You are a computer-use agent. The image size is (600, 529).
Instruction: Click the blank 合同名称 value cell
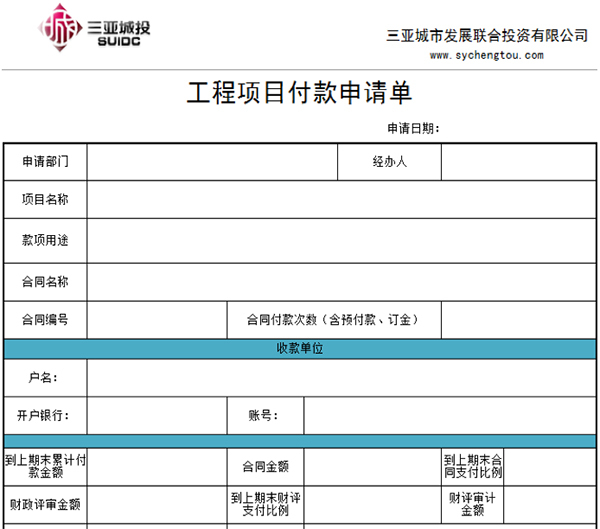[341, 282]
